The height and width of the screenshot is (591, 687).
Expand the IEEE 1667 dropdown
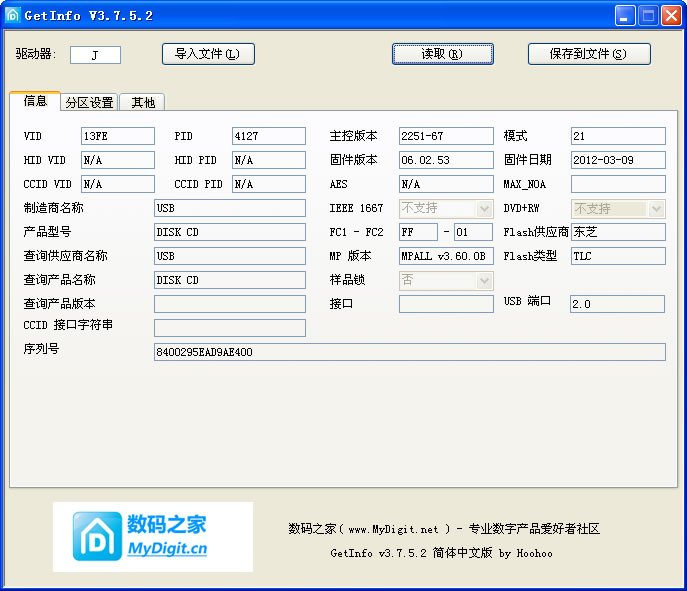(485, 208)
